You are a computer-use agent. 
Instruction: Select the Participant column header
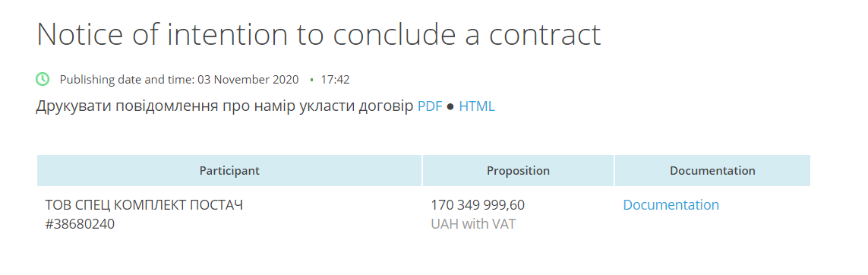(229, 170)
